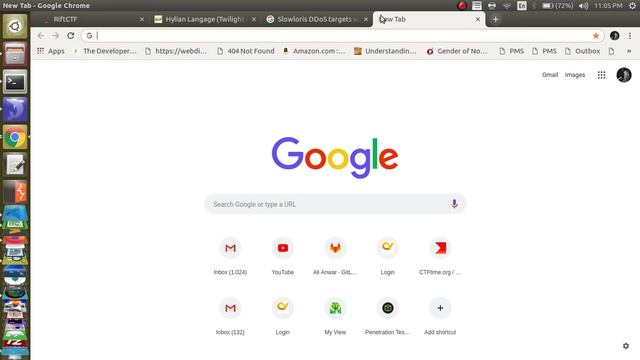
Task: Open the Amazon.com bookmark
Action: click(x=314, y=51)
